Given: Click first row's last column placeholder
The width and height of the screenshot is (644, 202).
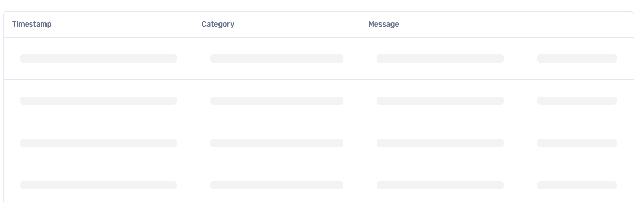Looking at the screenshot, I should click(x=577, y=58).
